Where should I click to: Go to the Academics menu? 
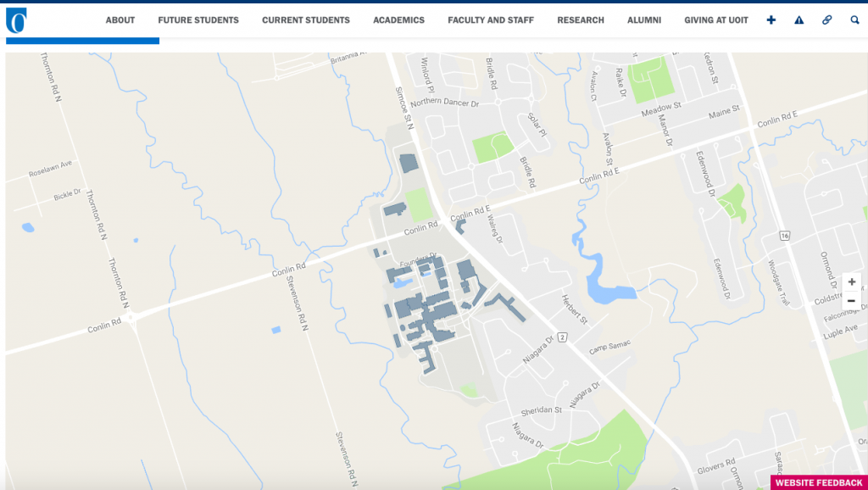pyautogui.click(x=398, y=20)
